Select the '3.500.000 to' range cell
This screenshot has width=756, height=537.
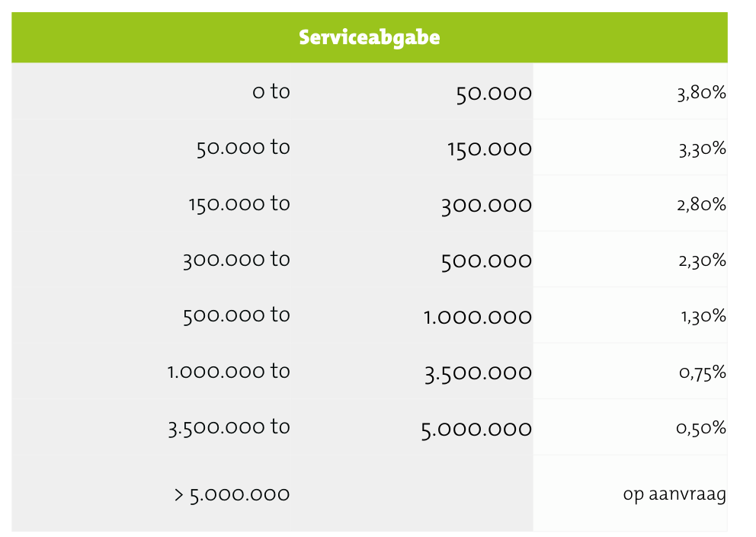tap(229, 427)
